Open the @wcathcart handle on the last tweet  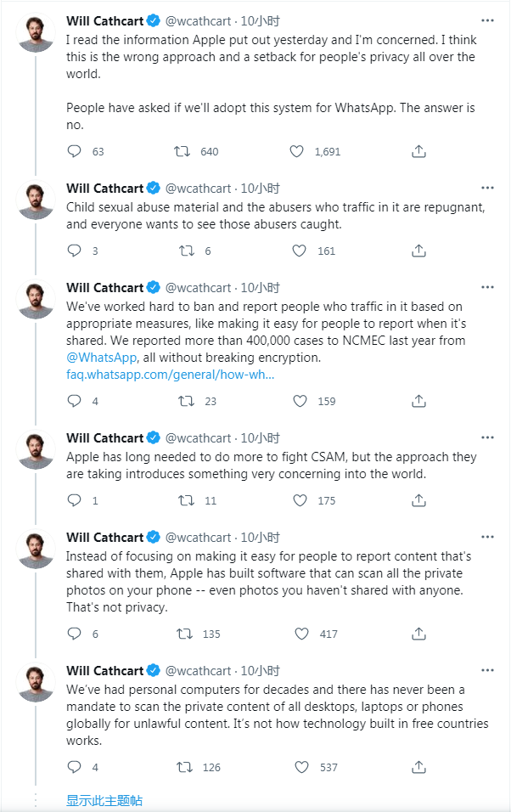coord(198,671)
